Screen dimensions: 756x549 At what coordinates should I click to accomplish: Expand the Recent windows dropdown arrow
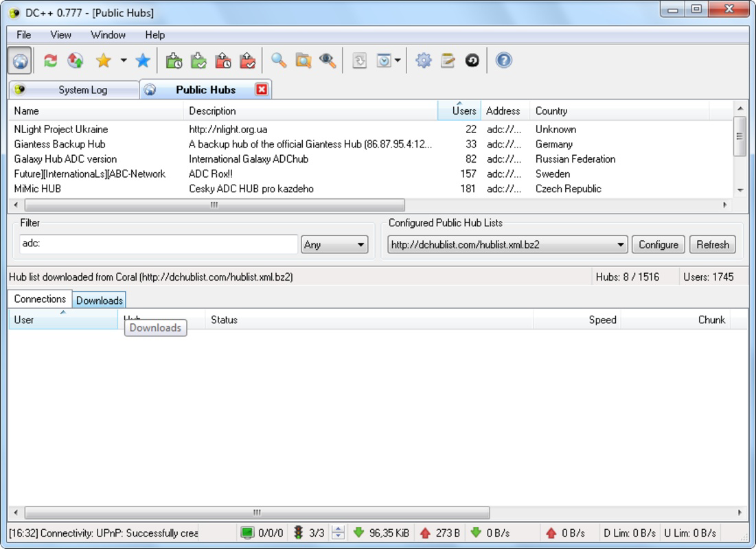pyautogui.click(x=398, y=60)
